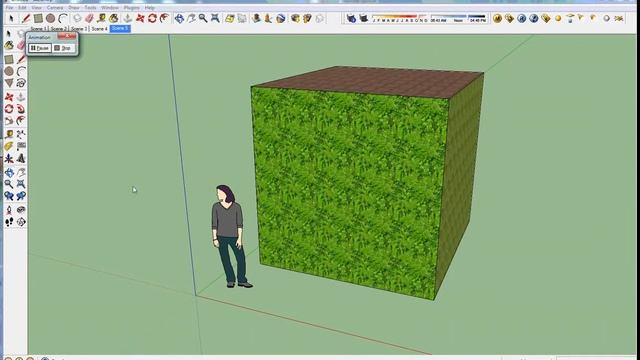640x360 pixels.
Task: Switch to the Scene 2 tab
Action: [x=58, y=29]
